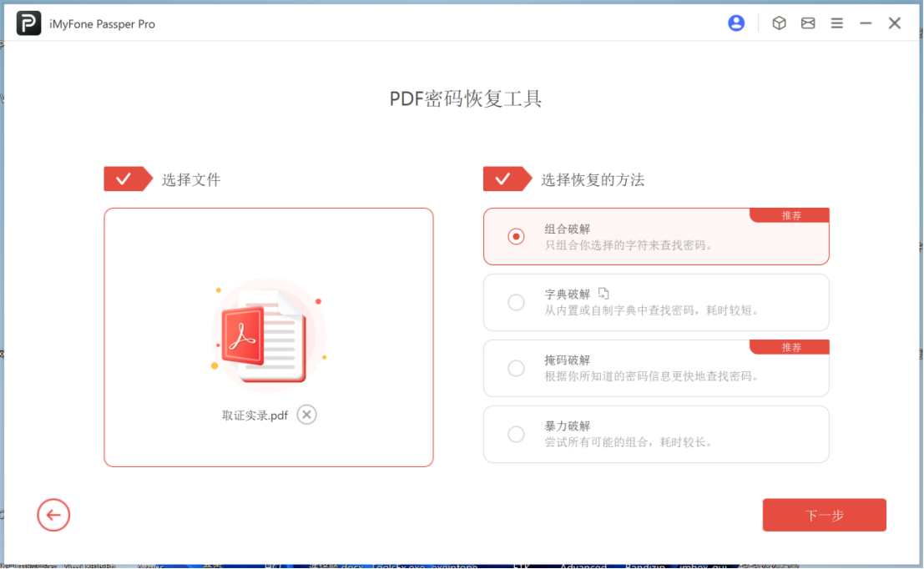
Task: Click the checkmark flag beside 选择文件
Action: coord(128,179)
